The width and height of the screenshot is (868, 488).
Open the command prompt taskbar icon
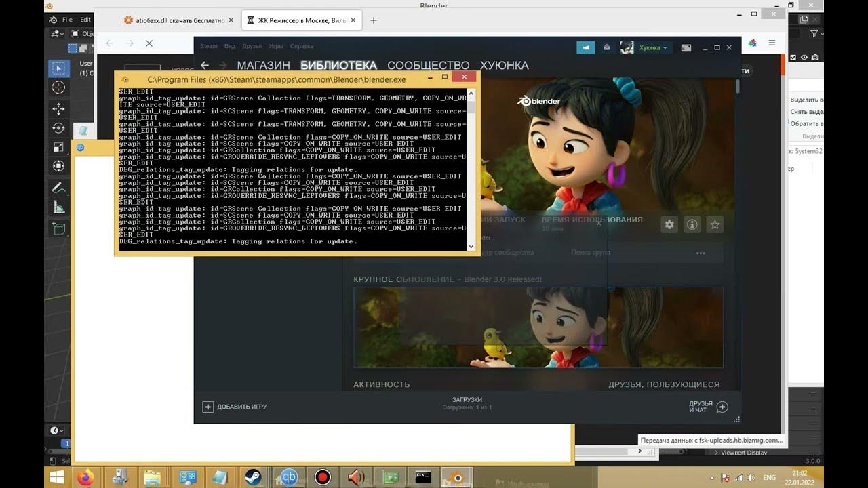424,477
